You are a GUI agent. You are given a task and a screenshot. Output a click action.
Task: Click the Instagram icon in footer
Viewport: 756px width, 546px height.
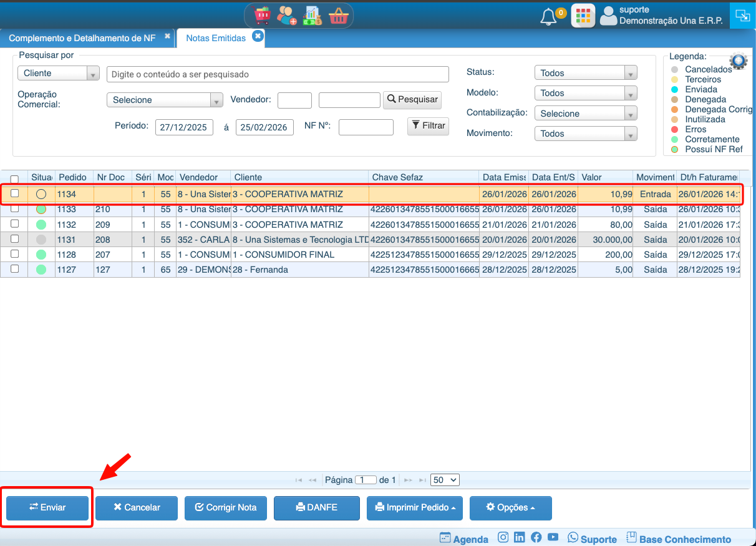tap(503, 537)
